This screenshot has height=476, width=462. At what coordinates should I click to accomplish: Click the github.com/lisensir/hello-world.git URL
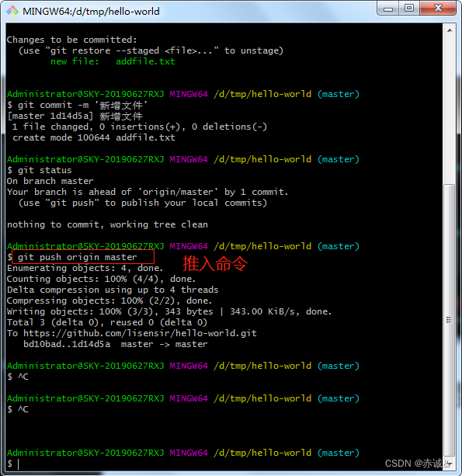tap(140, 333)
